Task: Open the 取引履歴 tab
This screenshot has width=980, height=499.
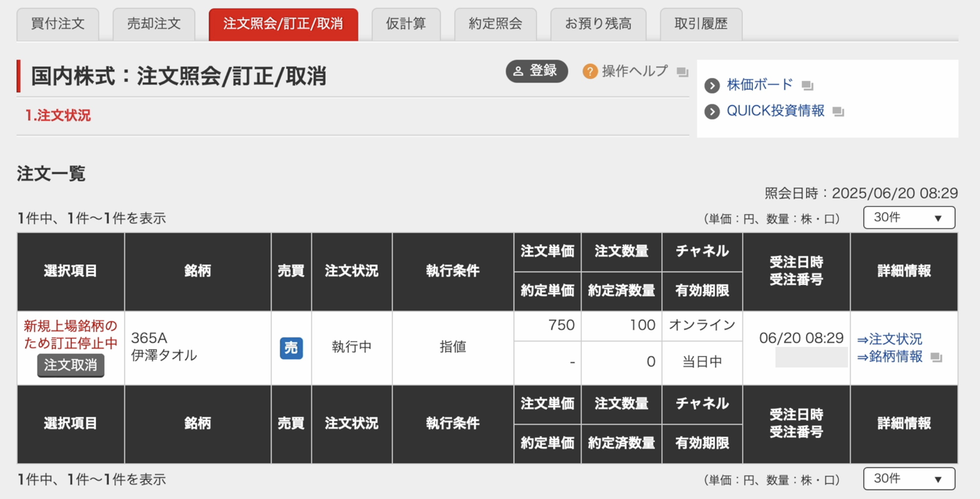Action: pos(702,23)
